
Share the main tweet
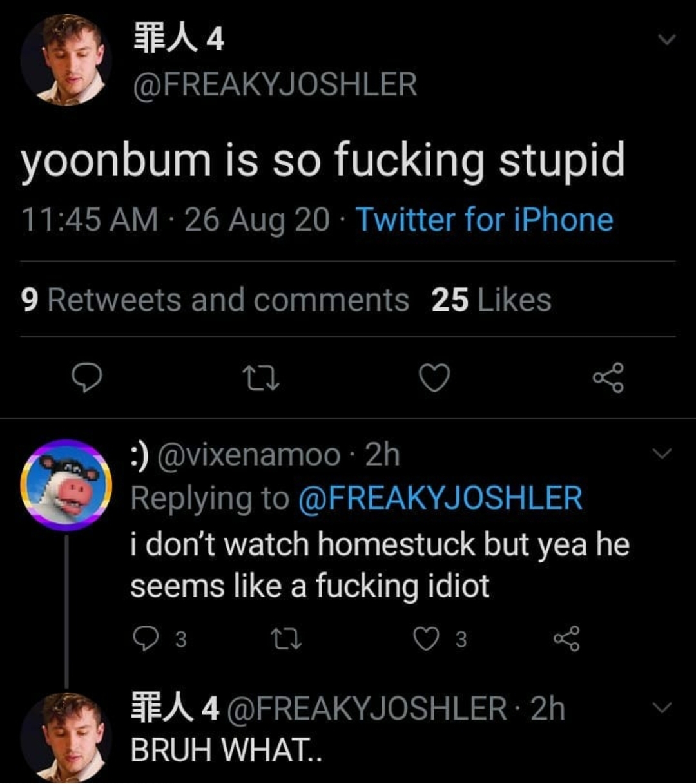[608, 378]
